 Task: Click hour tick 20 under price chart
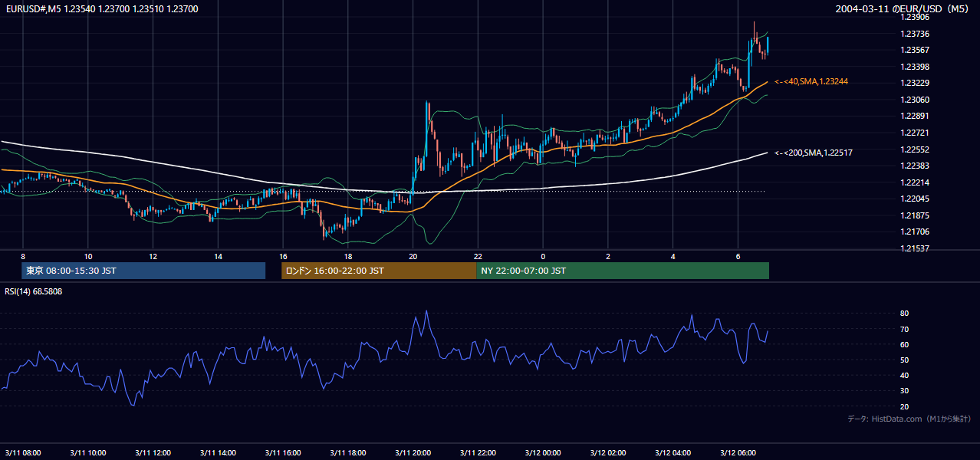(413, 256)
